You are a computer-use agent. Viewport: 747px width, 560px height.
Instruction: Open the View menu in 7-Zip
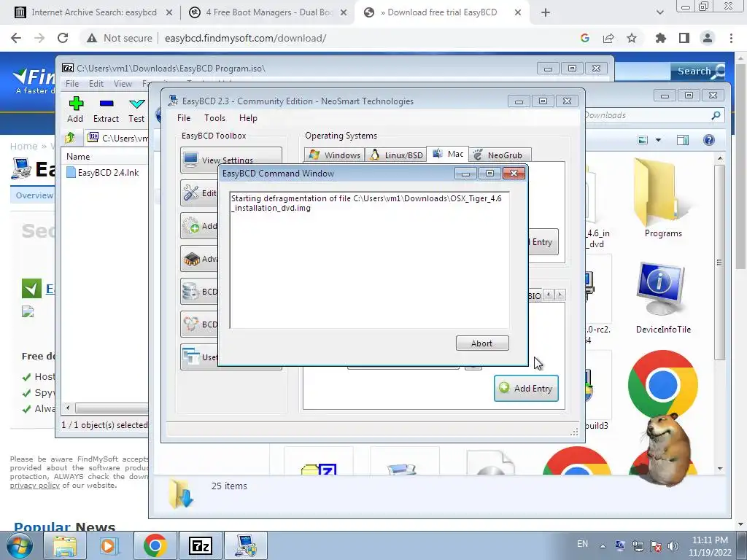tap(123, 84)
